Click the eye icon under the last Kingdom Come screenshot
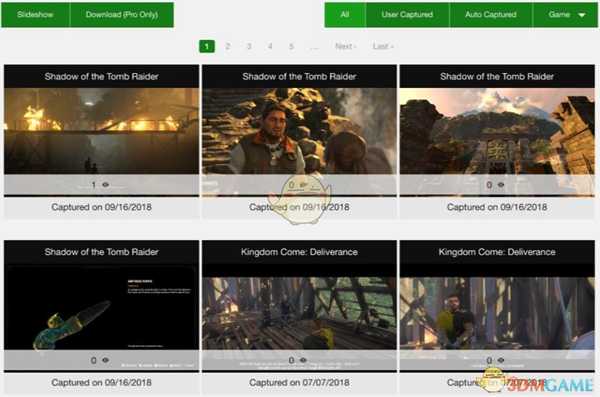 pos(501,360)
